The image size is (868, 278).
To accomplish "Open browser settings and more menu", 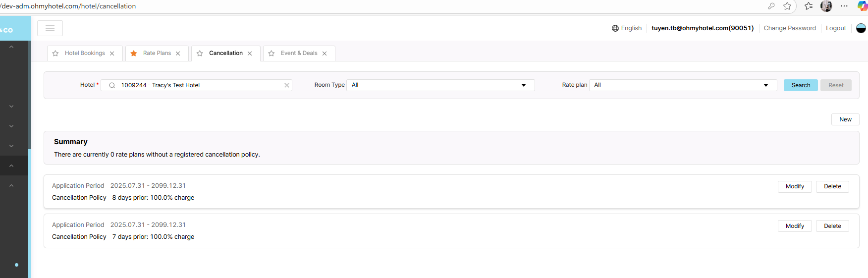I will pyautogui.click(x=844, y=6).
